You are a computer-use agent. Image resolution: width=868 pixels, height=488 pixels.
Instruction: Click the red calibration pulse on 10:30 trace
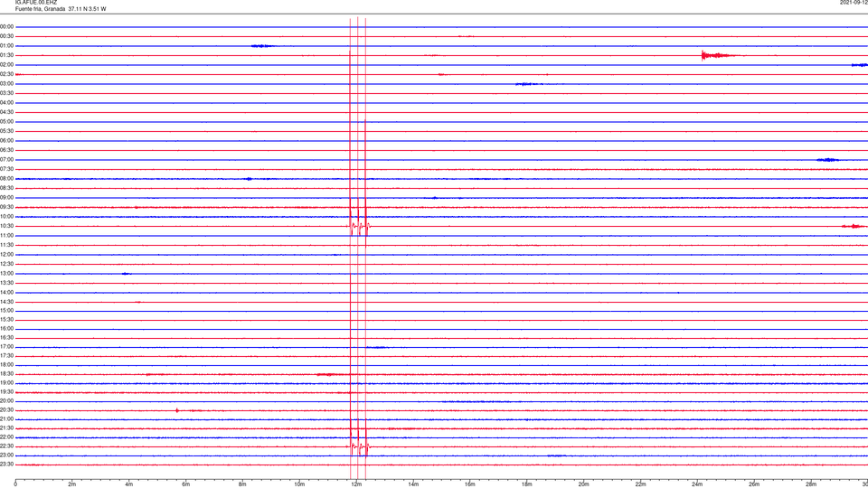(359, 226)
